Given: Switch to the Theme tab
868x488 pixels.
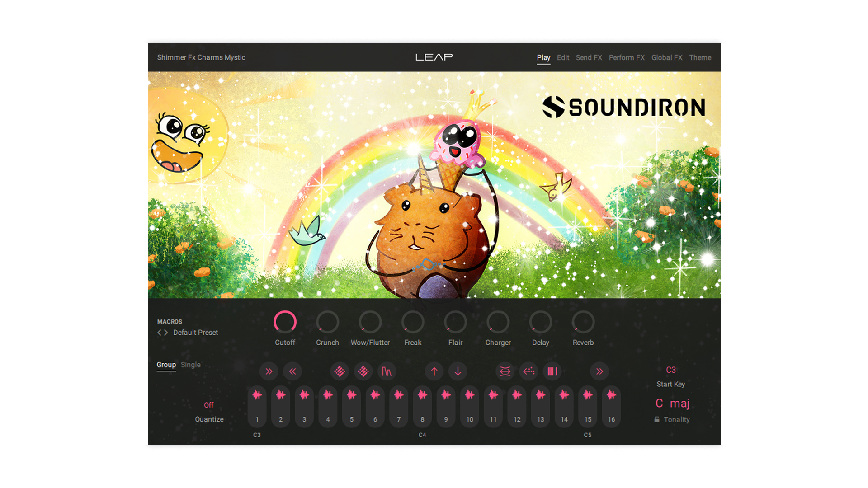Looking at the screenshot, I should (x=700, y=58).
